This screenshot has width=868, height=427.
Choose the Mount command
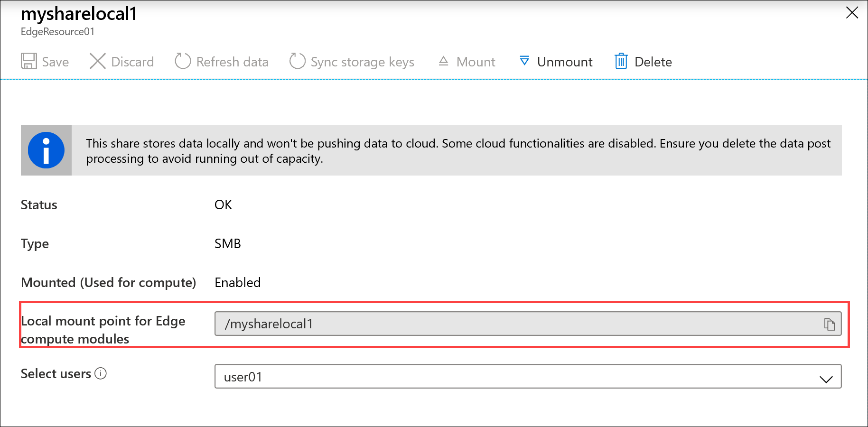point(467,61)
